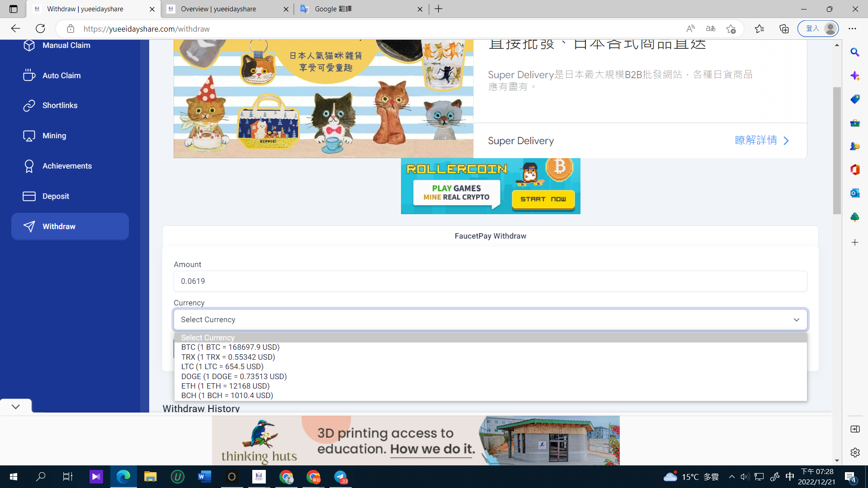The height and width of the screenshot is (488, 868).
Task: Click the profile sign-in button
Action: tap(818, 28)
